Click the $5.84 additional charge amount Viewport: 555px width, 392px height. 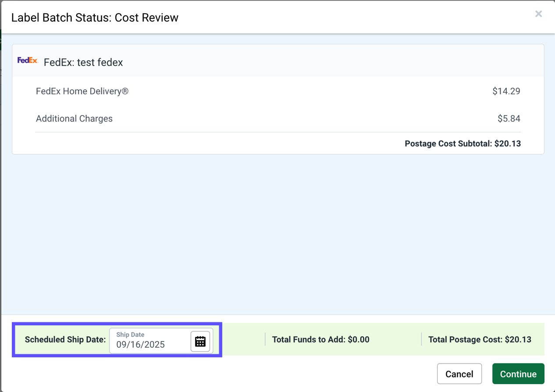[509, 118]
